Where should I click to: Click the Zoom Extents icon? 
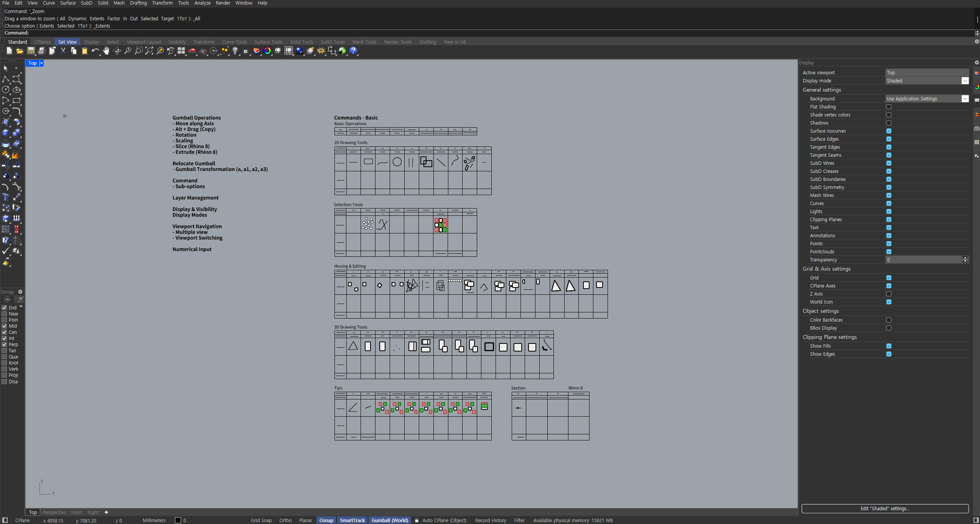point(149,51)
